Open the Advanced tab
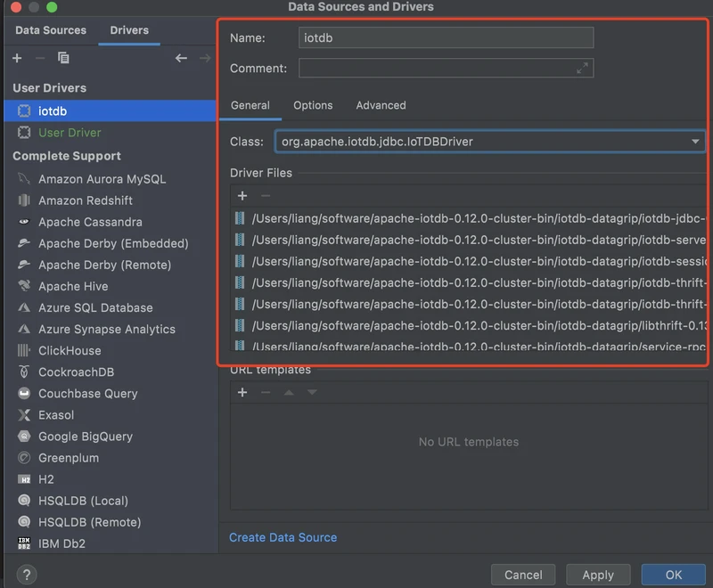Viewport: 713px width, 588px height. click(381, 105)
